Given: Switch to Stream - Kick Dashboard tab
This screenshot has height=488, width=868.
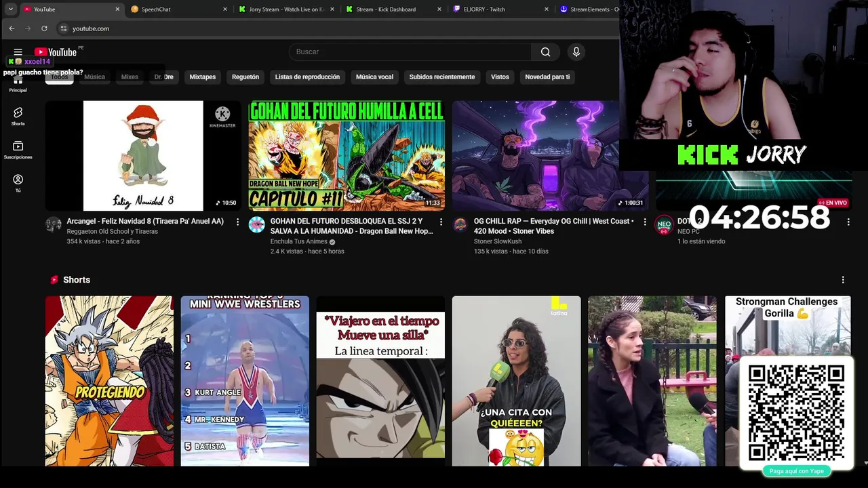Looking at the screenshot, I should click(x=394, y=9).
